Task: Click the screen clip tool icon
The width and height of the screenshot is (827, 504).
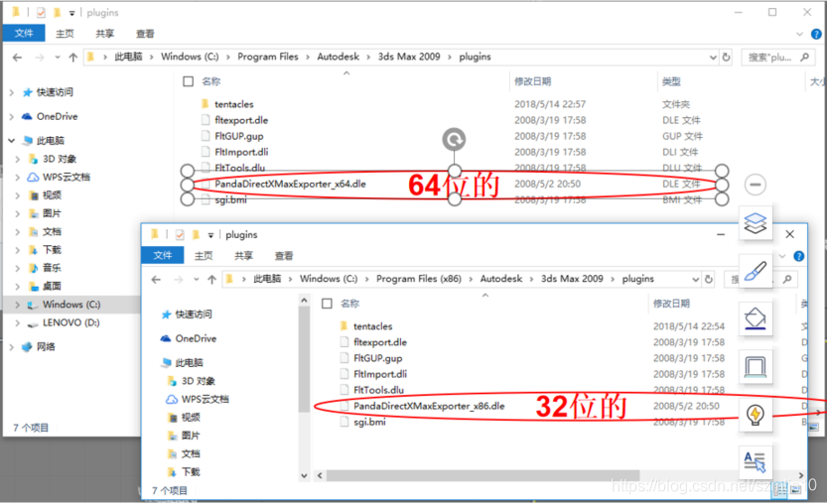Action: pos(756,367)
